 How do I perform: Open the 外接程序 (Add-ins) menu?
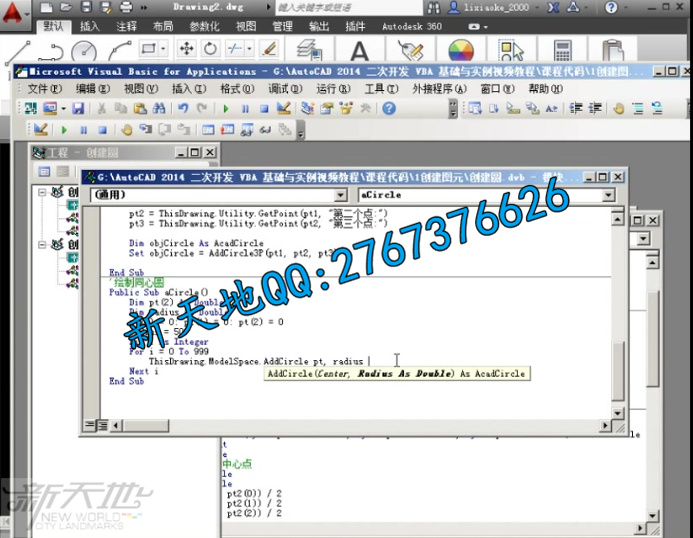click(439, 89)
